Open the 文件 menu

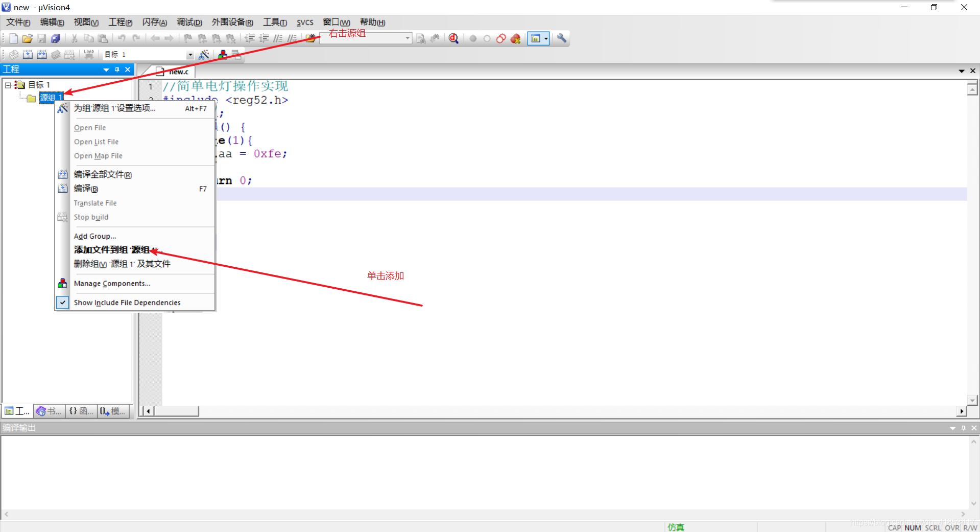(18, 22)
